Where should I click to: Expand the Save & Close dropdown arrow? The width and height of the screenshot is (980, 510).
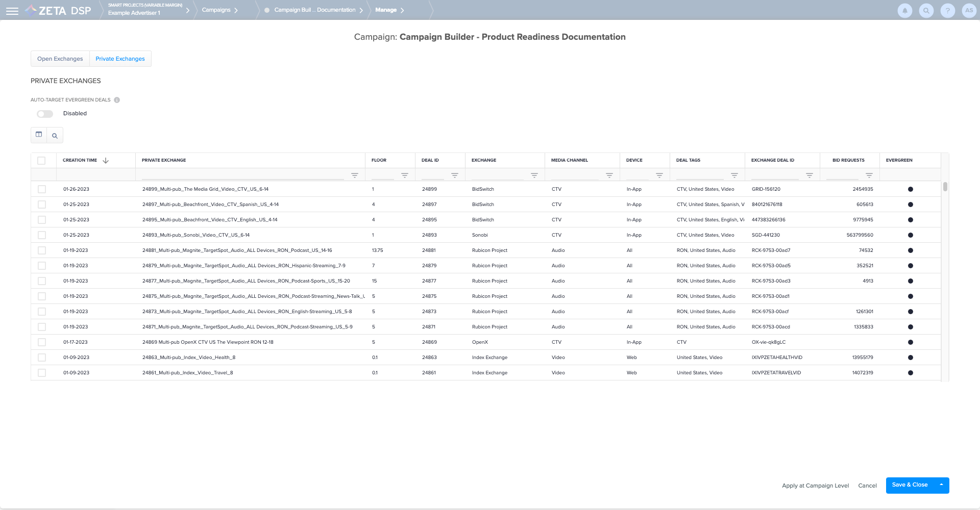tap(941, 485)
